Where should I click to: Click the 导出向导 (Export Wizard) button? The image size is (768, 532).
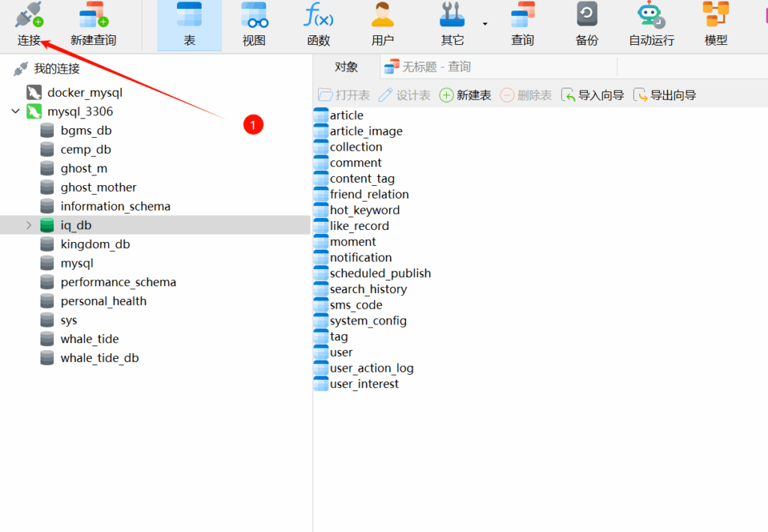tap(664, 95)
